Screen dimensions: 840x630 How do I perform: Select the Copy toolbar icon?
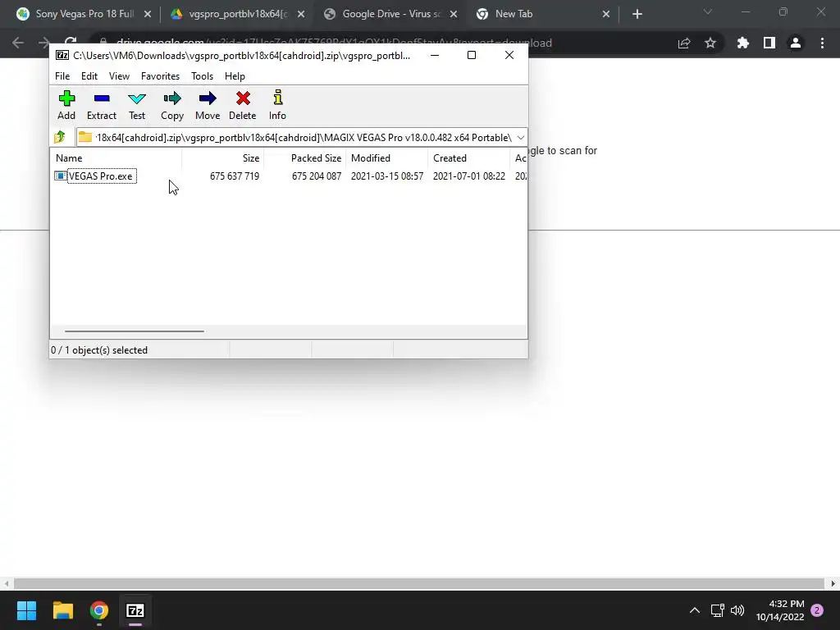point(172,98)
